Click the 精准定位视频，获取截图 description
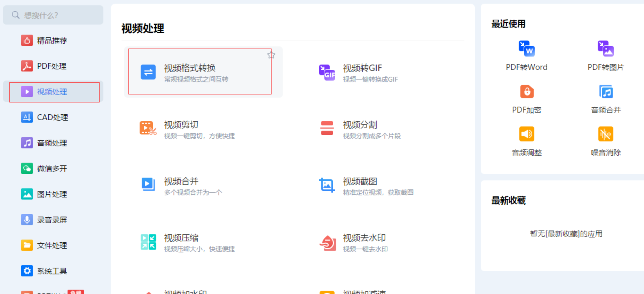 pos(378,192)
